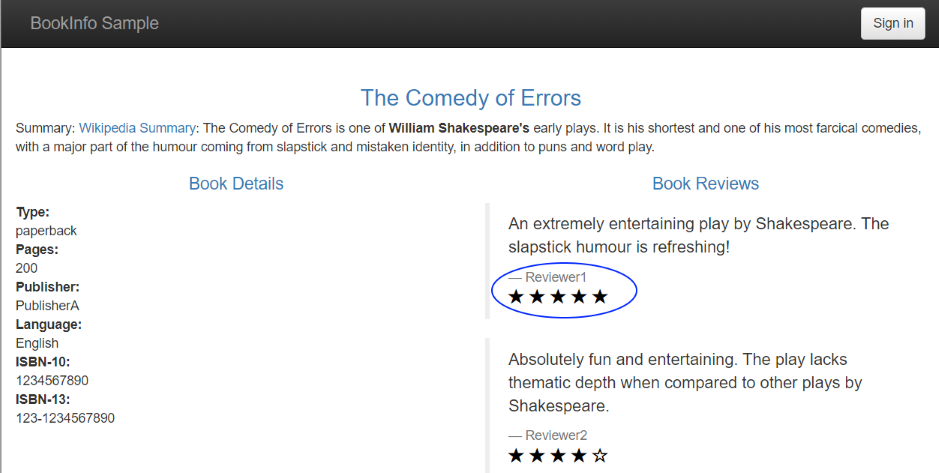
Task: Click the empty fifth star under Reviewer2
Action: click(x=599, y=456)
